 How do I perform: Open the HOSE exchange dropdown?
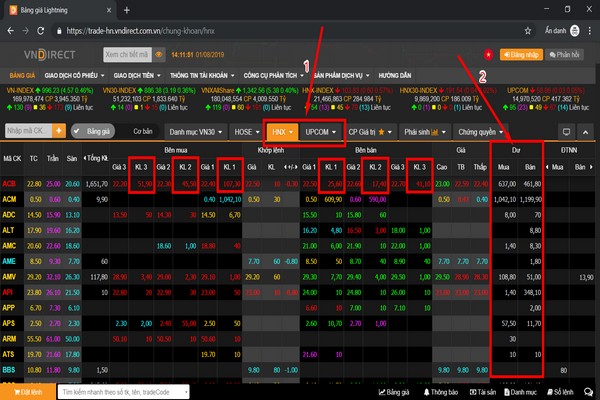pos(247,132)
